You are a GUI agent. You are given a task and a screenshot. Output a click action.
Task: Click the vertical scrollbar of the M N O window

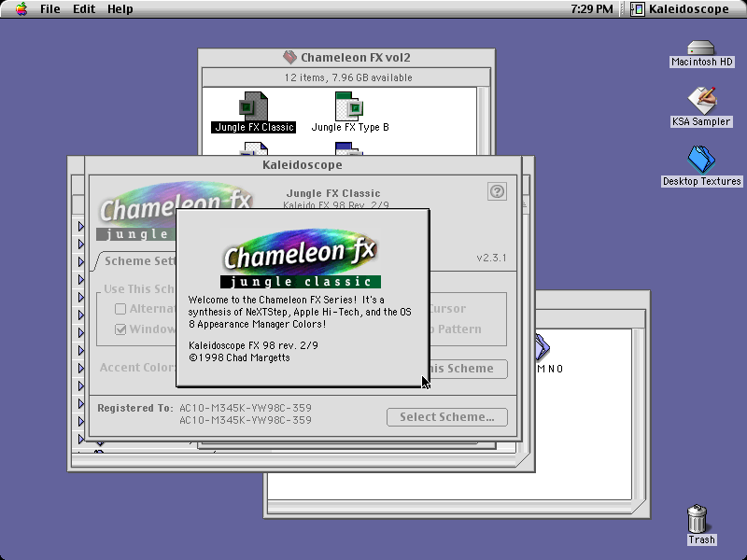pyautogui.click(x=639, y=414)
